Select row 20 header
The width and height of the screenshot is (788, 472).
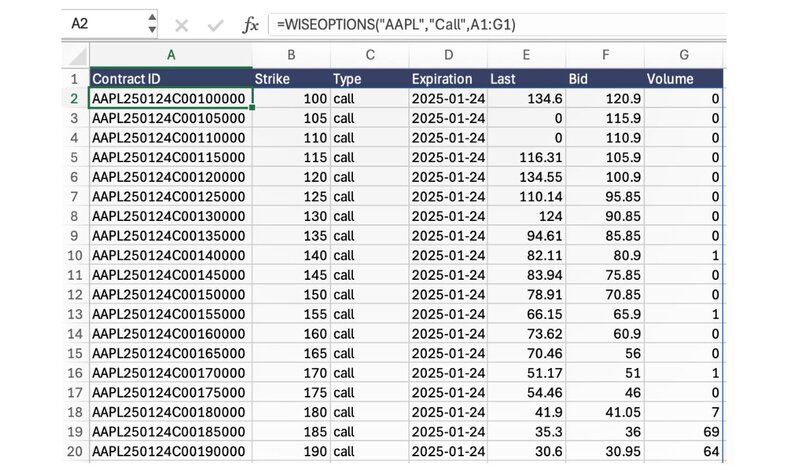click(74, 451)
